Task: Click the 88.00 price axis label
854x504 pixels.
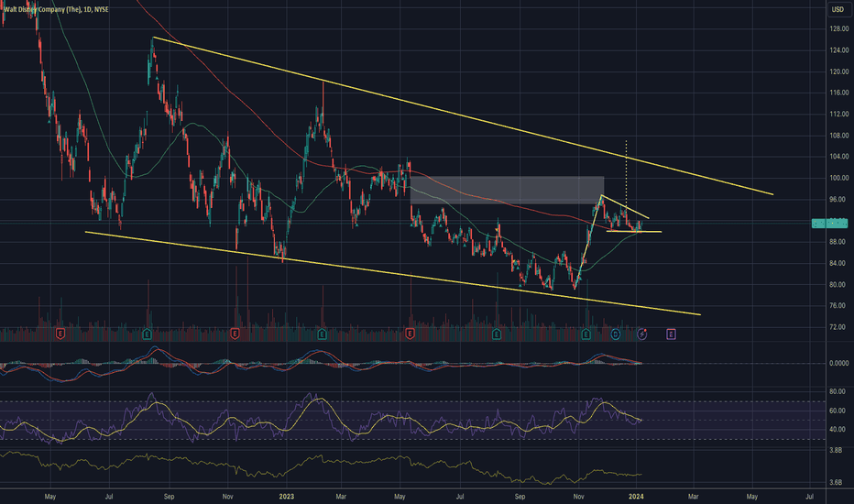Action: [x=838, y=242]
